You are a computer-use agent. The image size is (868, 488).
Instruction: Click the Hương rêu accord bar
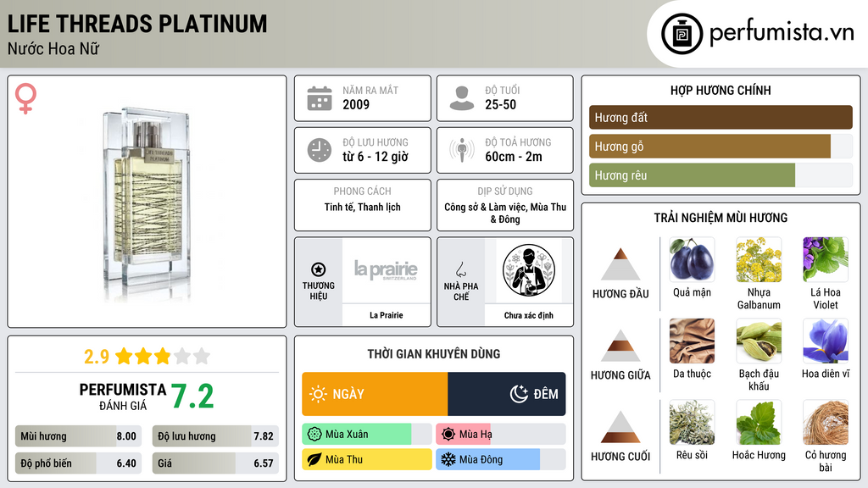(x=721, y=175)
